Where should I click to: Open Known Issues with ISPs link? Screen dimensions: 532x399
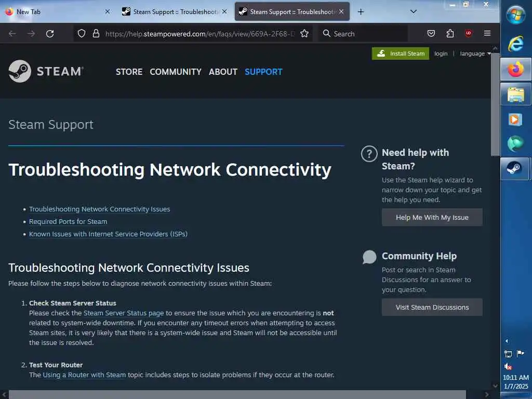[x=108, y=234]
